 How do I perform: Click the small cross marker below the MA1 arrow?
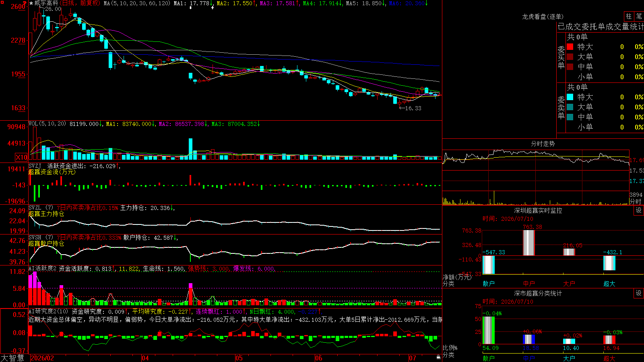tap(212, 7)
